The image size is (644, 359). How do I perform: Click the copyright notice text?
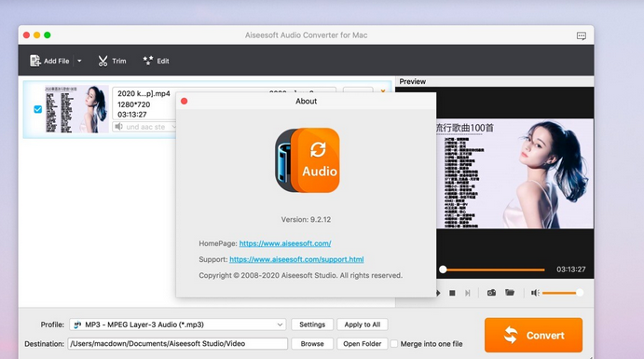coord(301,276)
